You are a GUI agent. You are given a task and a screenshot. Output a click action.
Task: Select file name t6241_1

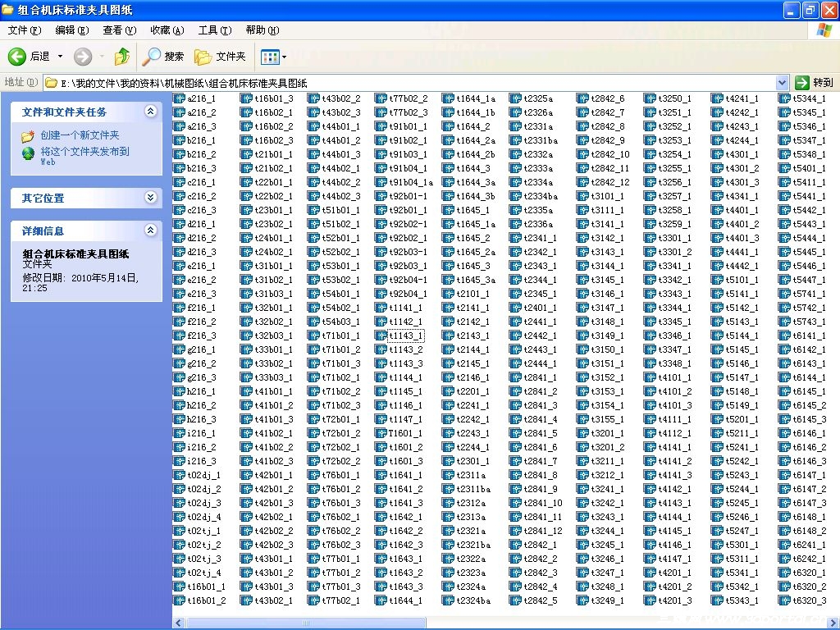point(809,545)
